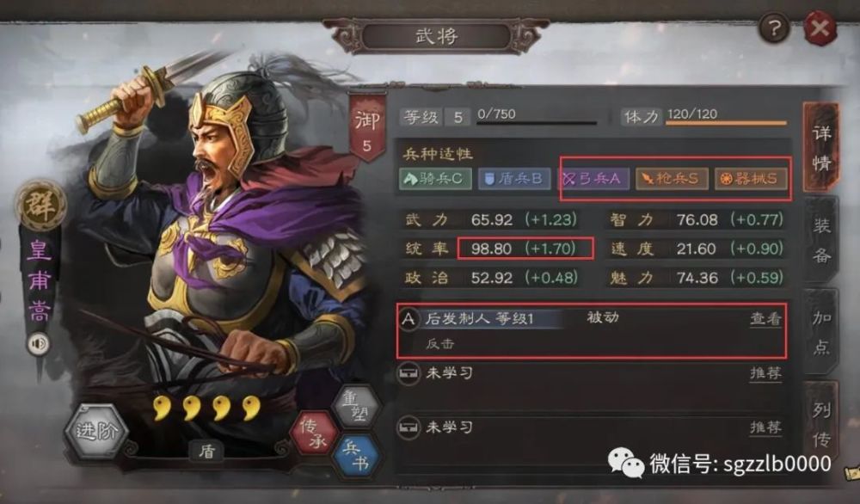This screenshot has height=504, width=860.
Task: Click the question mark help icon
Action: (774, 28)
